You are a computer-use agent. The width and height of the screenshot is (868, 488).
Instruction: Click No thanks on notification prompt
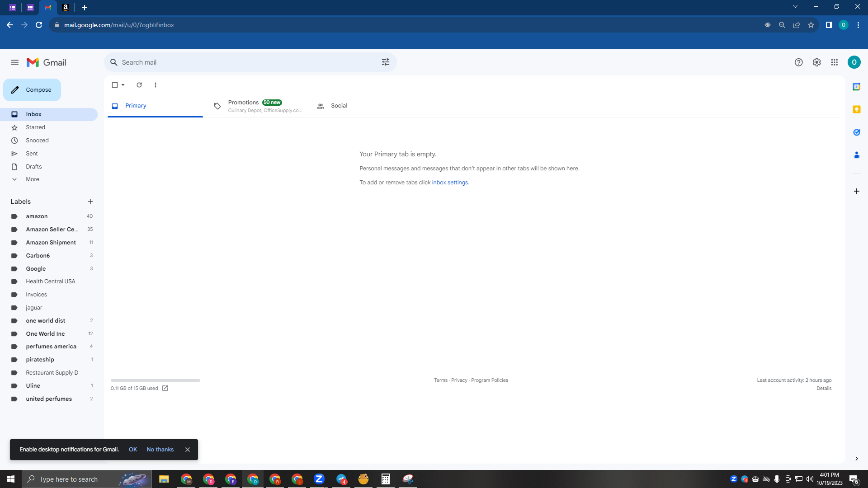(x=160, y=450)
